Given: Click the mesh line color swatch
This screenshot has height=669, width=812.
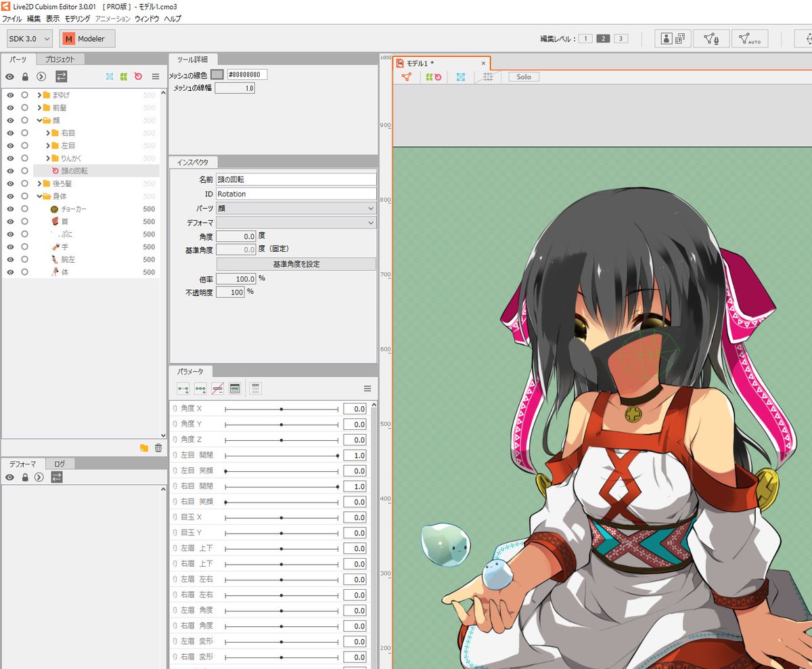Looking at the screenshot, I should [217, 74].
